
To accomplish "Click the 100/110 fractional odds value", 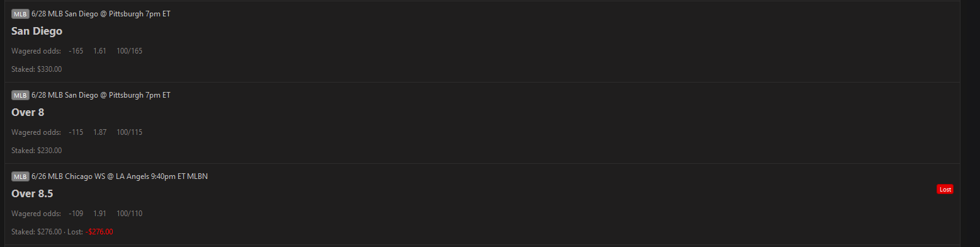I will (129, 214).
